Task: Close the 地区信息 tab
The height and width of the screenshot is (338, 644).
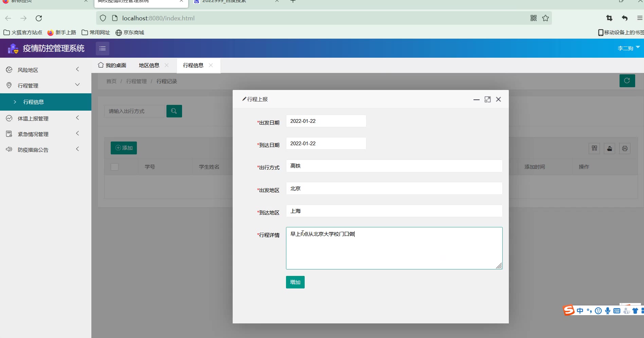Action: tap(166, 65)
